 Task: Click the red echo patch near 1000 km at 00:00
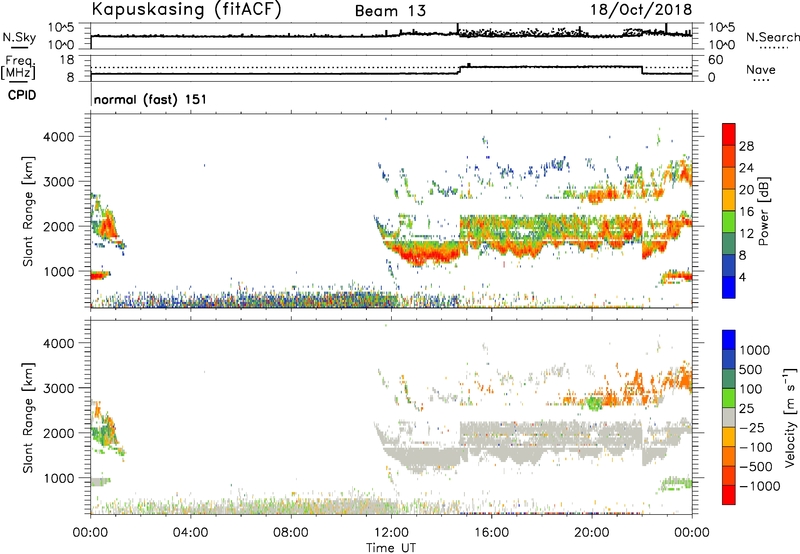pyautogui.click(x=99, y=275)
